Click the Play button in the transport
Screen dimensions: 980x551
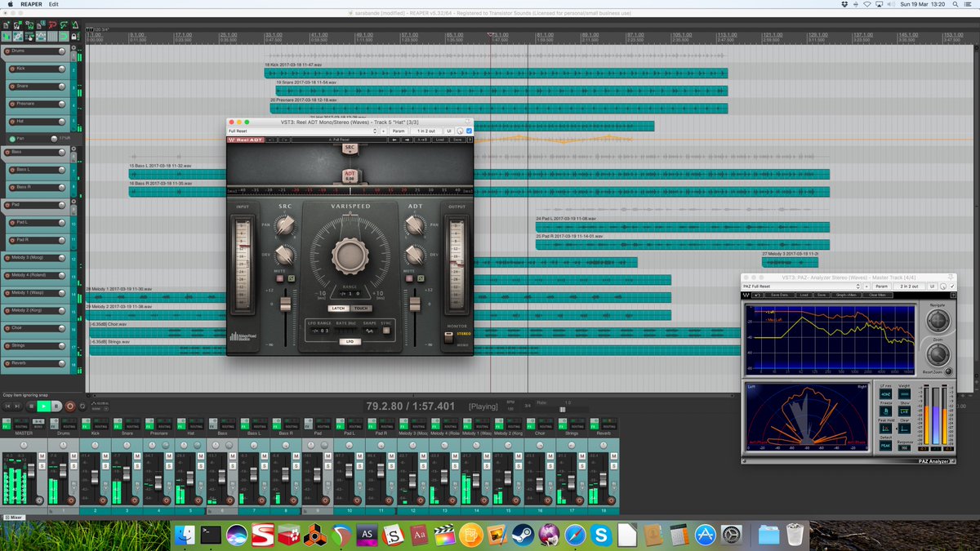coord(43,406)
